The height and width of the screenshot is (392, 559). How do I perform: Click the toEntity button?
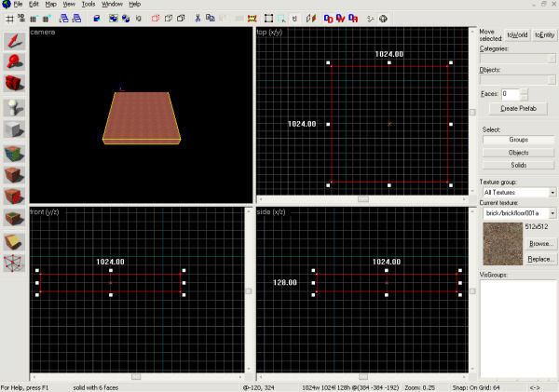(x=544, y=35)
